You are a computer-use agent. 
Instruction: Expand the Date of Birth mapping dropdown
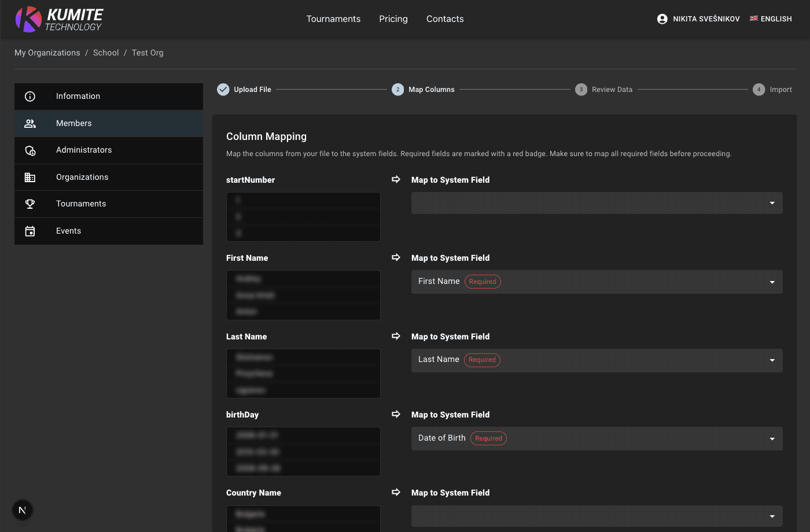tap(597, 438)
